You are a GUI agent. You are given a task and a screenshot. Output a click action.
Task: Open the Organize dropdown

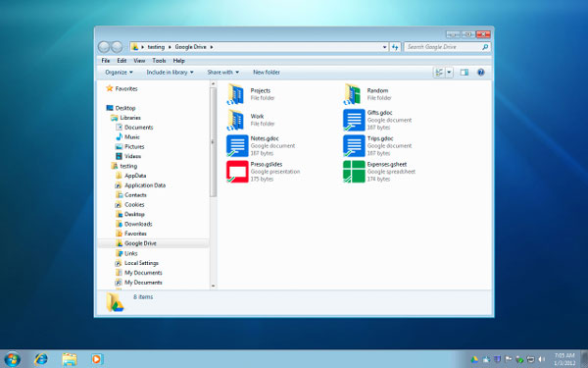(x=119, y=72)
